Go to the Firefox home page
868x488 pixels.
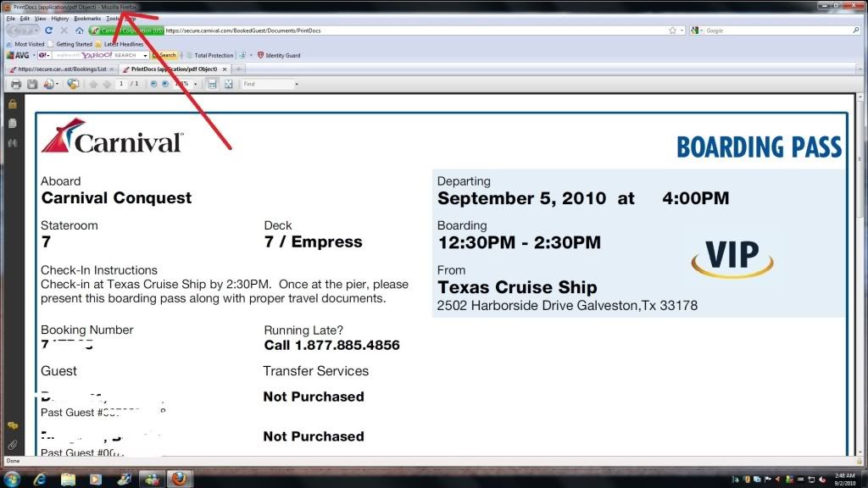[x=80, y=30]
